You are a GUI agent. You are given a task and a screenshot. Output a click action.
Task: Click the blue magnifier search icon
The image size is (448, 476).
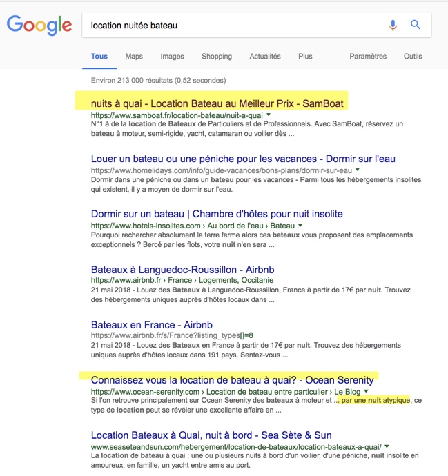point(416,25)
